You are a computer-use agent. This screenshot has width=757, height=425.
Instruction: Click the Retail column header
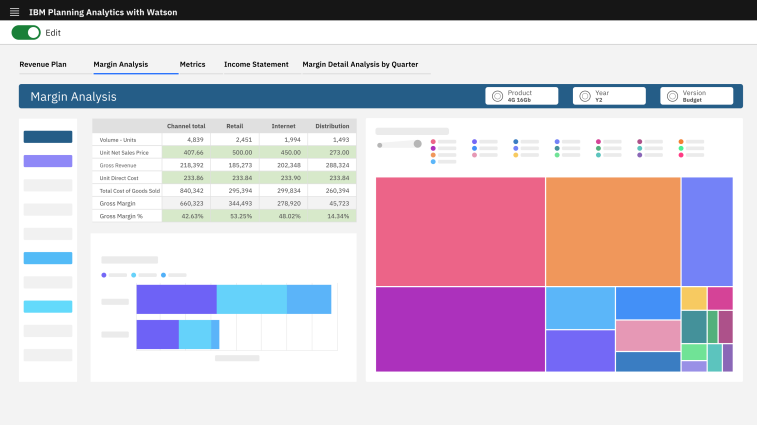[235, 126]
